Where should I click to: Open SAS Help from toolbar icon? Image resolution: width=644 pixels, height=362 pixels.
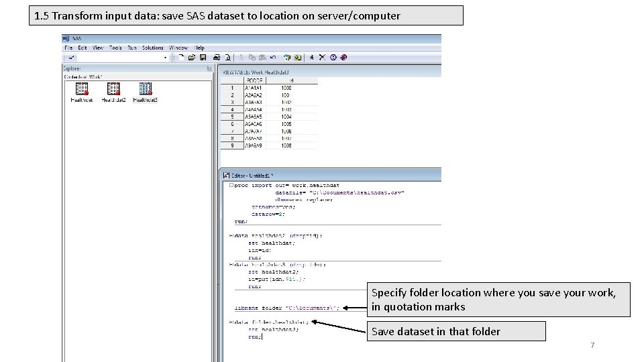tap(343, 58)
